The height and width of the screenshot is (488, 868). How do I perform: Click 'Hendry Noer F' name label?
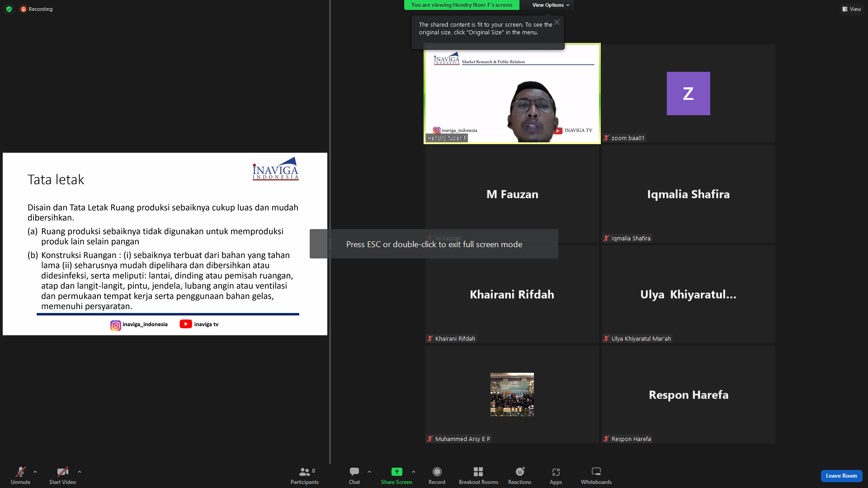point(447,138)
